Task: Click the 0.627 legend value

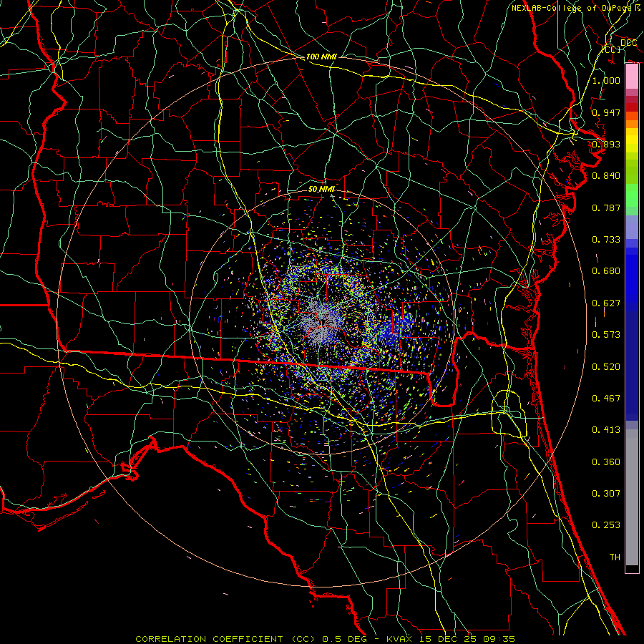Action: click(606, 303)
